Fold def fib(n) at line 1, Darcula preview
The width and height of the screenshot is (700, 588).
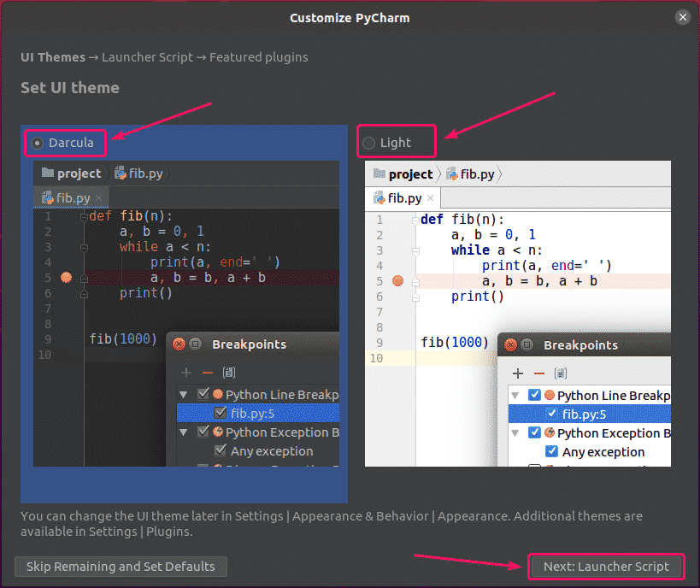84,217
